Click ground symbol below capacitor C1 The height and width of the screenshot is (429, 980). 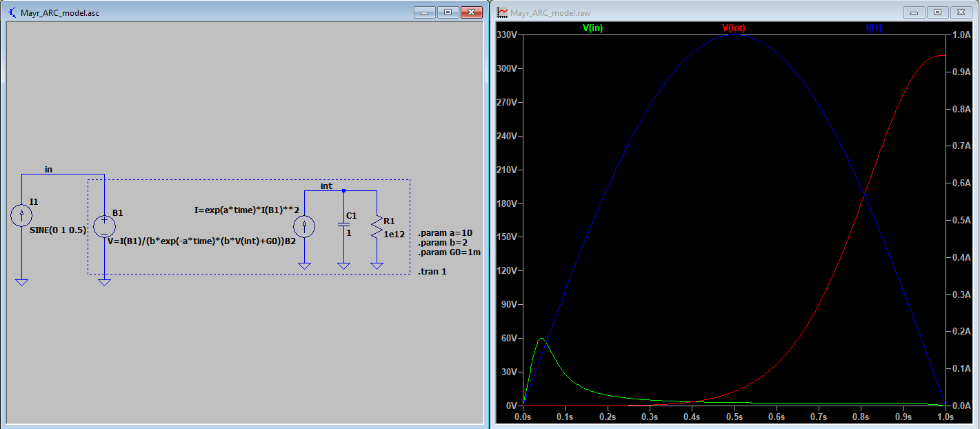[343, 265]
